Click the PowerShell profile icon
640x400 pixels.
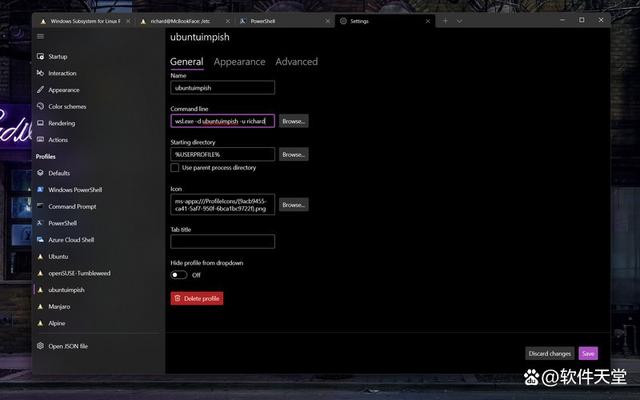tap(40, 223)
